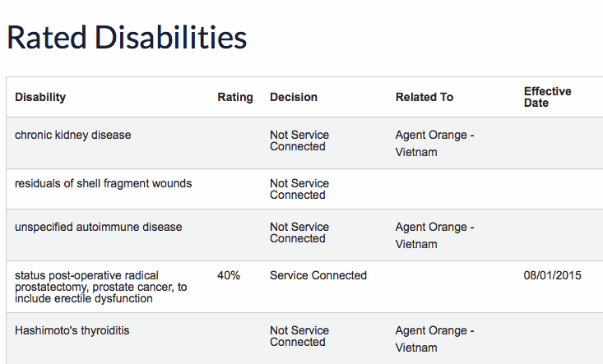Click residuals of shell fragment wounds row

coord(304,189)
